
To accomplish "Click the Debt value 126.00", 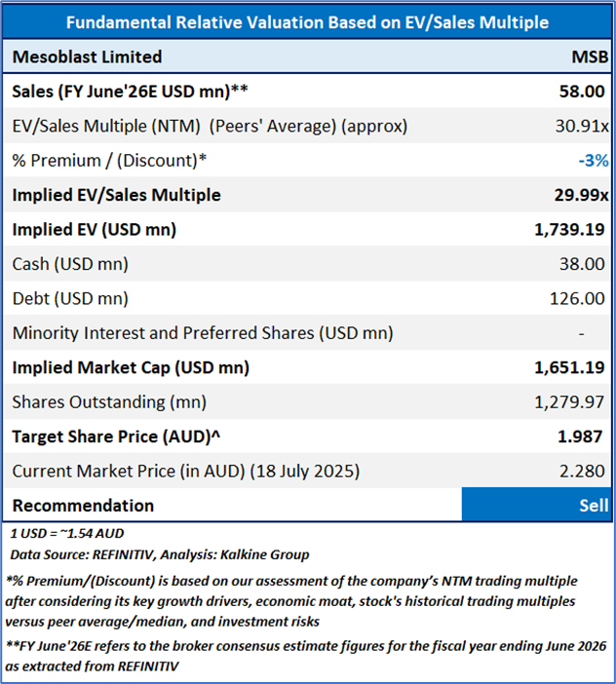I will [578, 298].
